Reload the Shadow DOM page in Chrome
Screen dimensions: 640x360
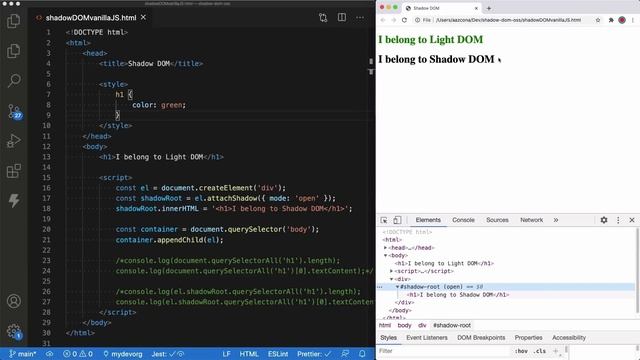click(x=404, y=20)
